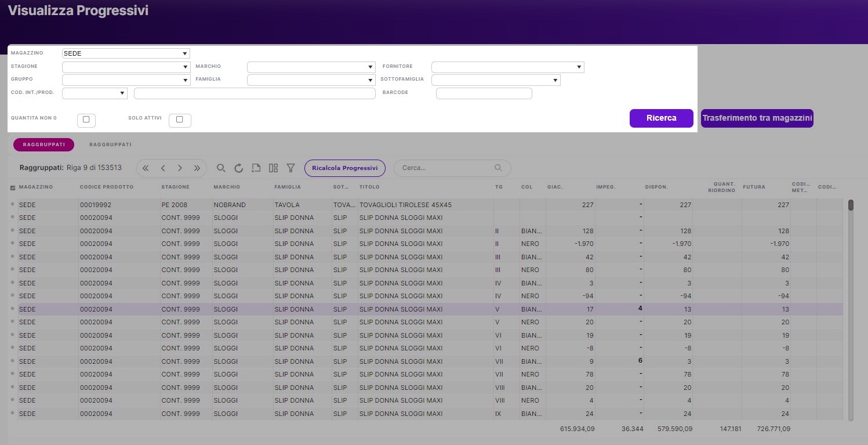Go to first page of results
This screenshot has height=445, width=868.
(146, 168)
